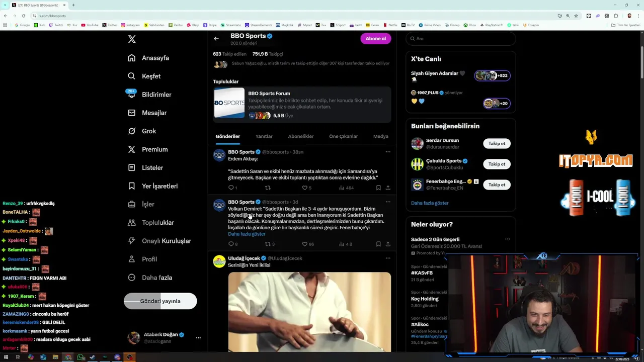Switch to the Yanıtlar tab
Viewport: 644px width, 362px height.
[264, 136]
